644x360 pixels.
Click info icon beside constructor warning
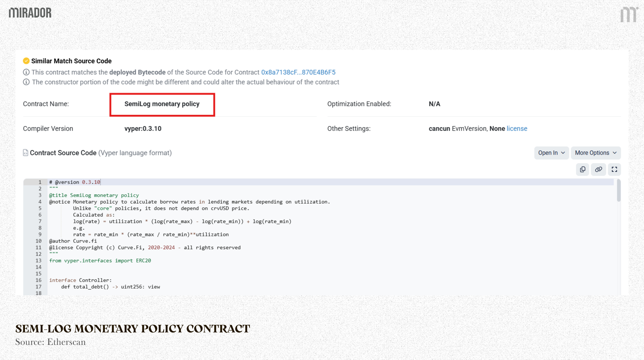26,82
